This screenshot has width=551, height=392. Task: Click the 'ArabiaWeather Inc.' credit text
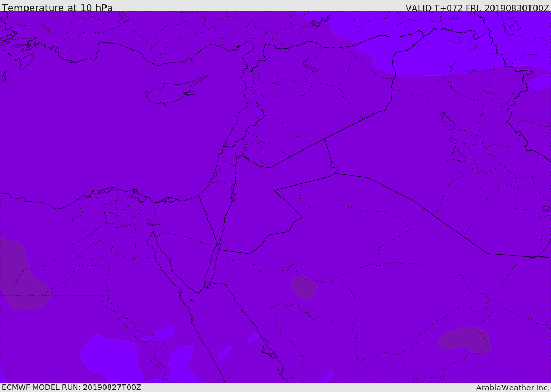(x=513, y=388)
